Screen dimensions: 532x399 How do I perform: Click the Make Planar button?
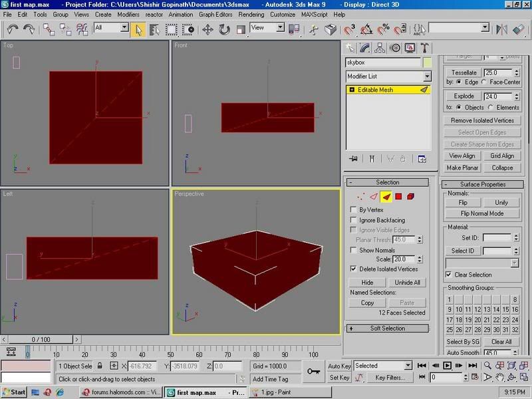(x=462, y=168)
